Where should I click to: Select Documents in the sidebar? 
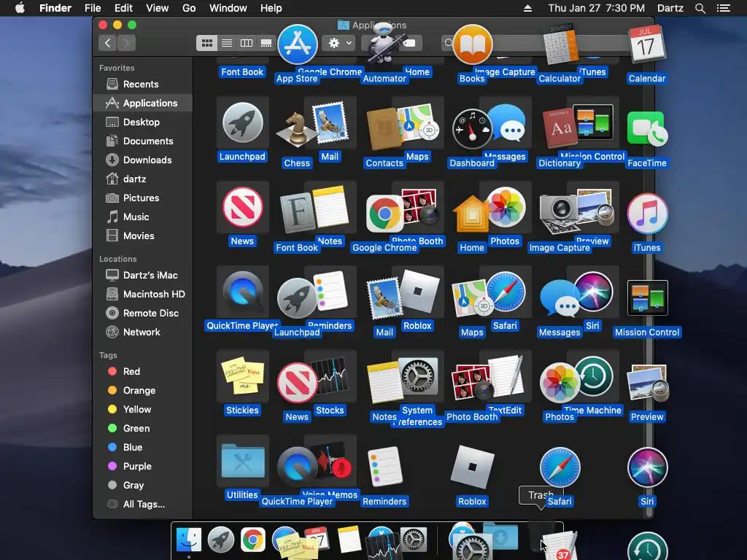143,141
